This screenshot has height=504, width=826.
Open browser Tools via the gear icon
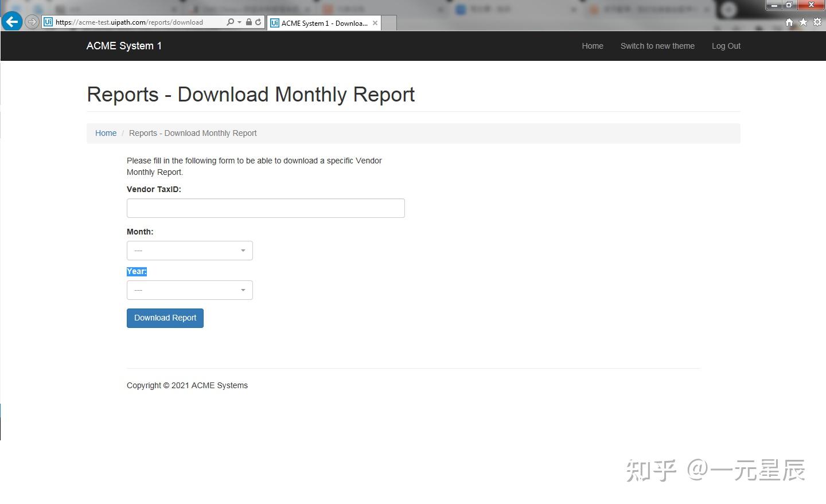[x=817, y=22]
